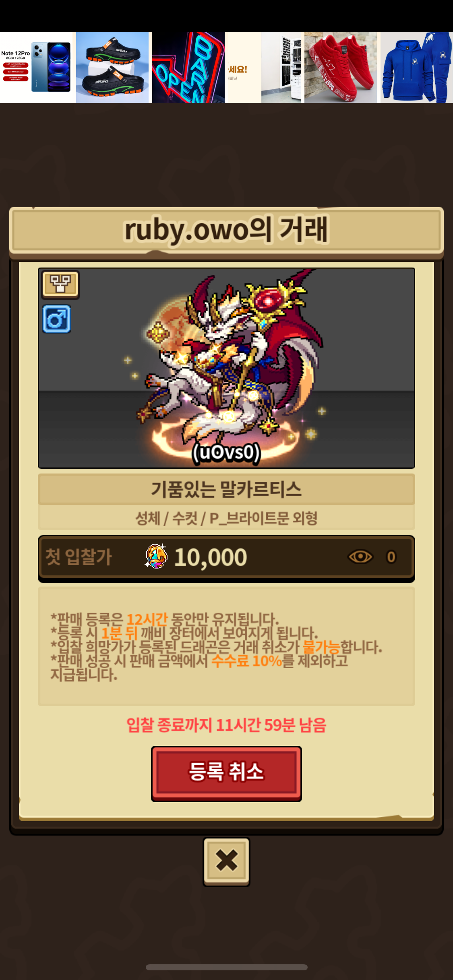Tap the (u0vs0) nickname label
Image resolution: width=453 pixels, height=980 pixels.
[226, 453]
